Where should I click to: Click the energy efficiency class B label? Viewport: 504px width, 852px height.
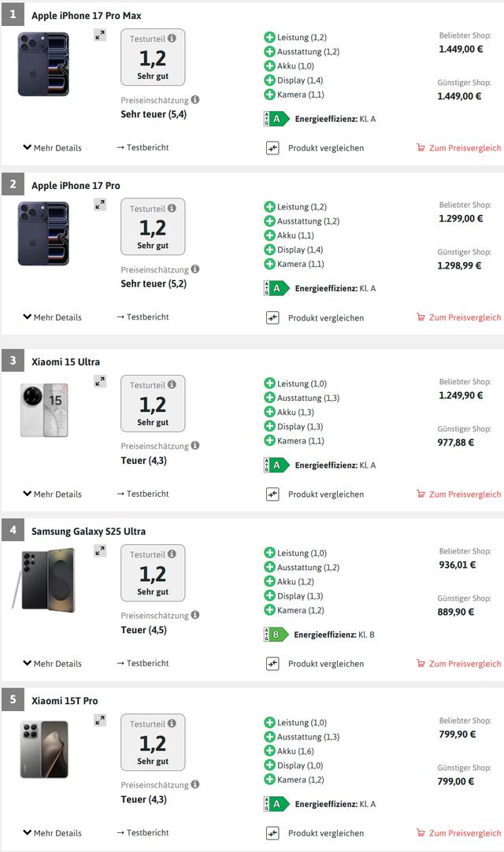coord(276,635)
